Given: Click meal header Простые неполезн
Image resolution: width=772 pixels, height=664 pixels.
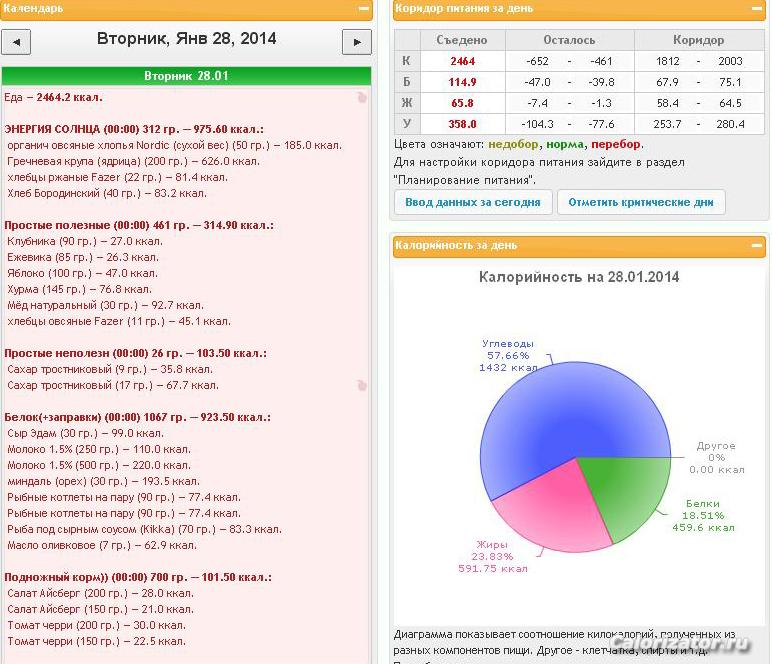Looking at the screenshot, I should click(135, 353).
